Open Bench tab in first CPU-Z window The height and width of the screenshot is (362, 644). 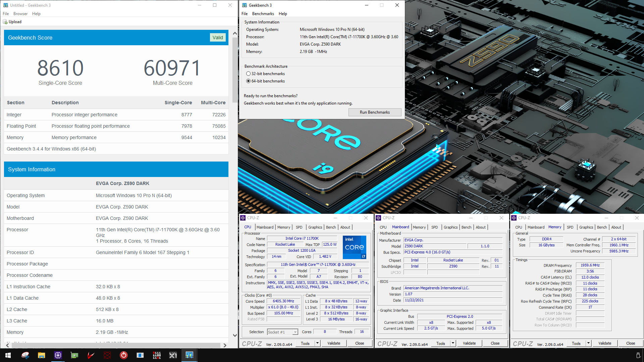coord(331,227)
